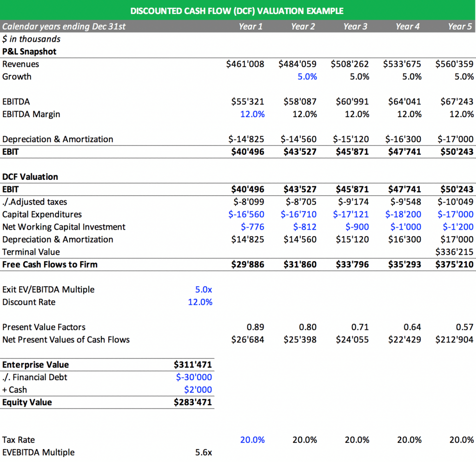476x462 pixels.
Task: Click Year 4 EBIT value $47'741 in P&L
Action: pyautogui.click(x=404, y=152)
